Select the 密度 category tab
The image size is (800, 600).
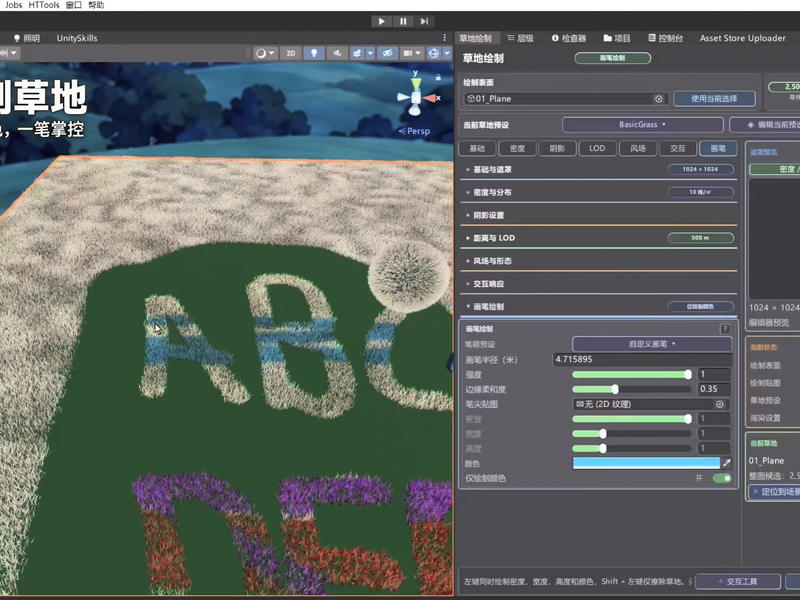[517, 148]
